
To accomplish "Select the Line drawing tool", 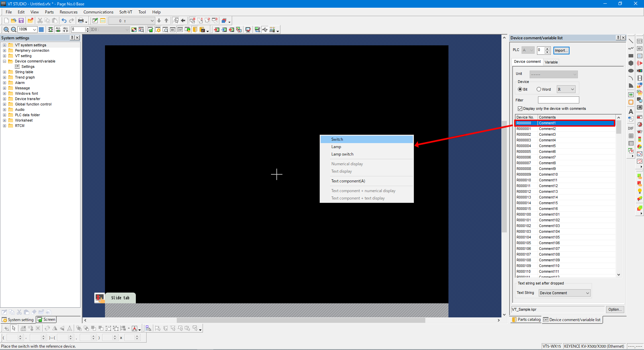I will (631, 41).
